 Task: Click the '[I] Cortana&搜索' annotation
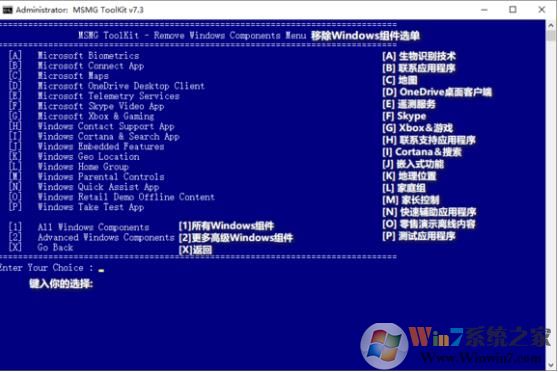click(x=422, y=152)
